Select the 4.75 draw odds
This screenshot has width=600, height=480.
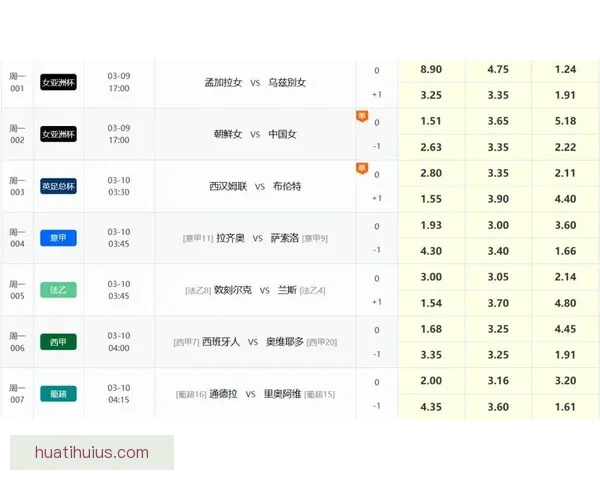coord(498,69)
